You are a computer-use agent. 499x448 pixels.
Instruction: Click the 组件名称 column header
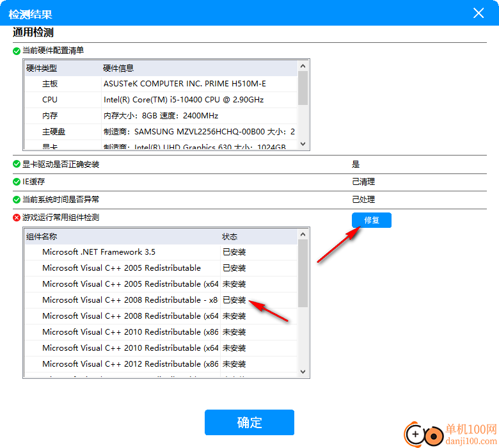[x=123, y=237]
